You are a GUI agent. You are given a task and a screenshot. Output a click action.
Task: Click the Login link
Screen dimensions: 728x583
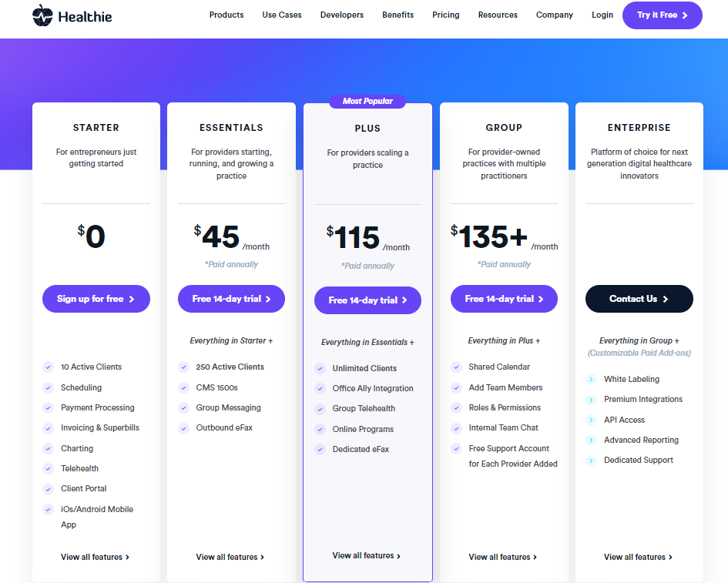[x=602, y=15]
